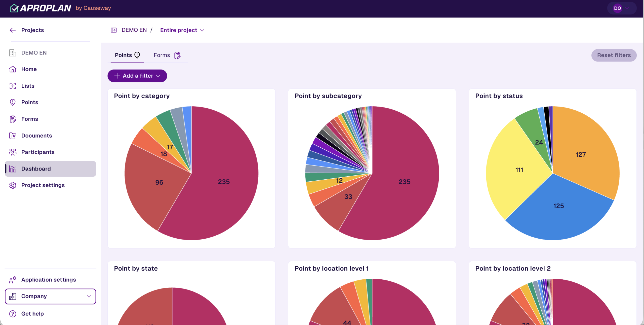Click the Documents icon in sidebar
Image resolution: width=644 pixels, height=325 pixels.
pos(13,136)
